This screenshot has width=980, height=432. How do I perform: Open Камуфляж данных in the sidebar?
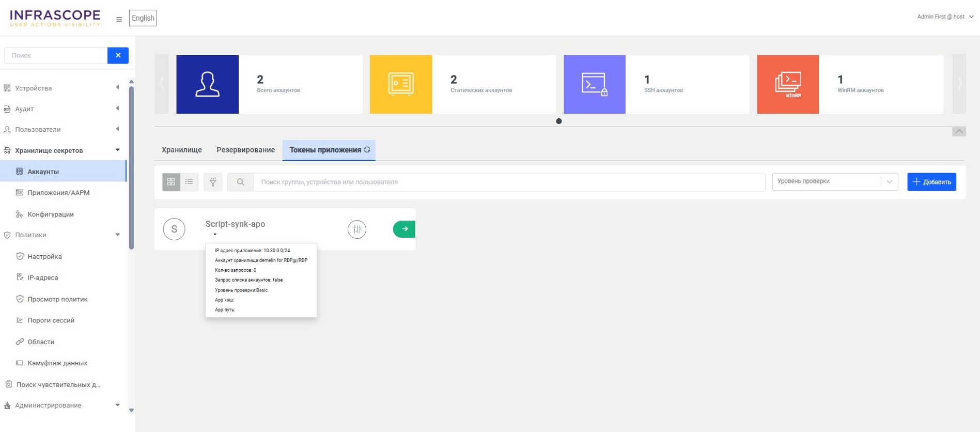point(63,363)
